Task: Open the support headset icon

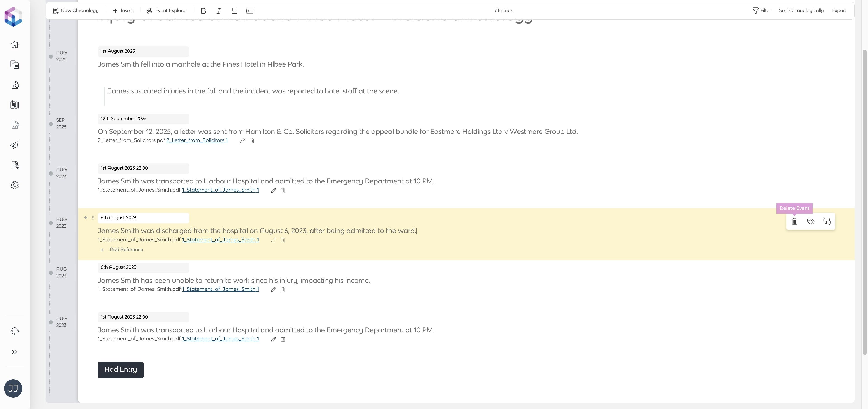Action: pos(14,331)
